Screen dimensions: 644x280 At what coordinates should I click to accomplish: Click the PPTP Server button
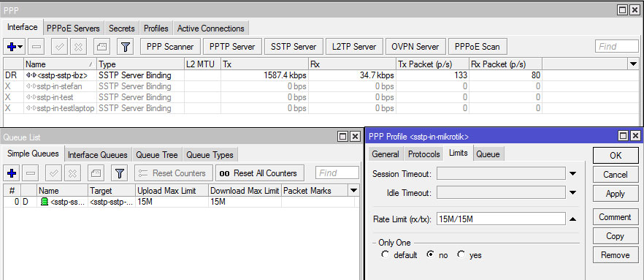232,47
